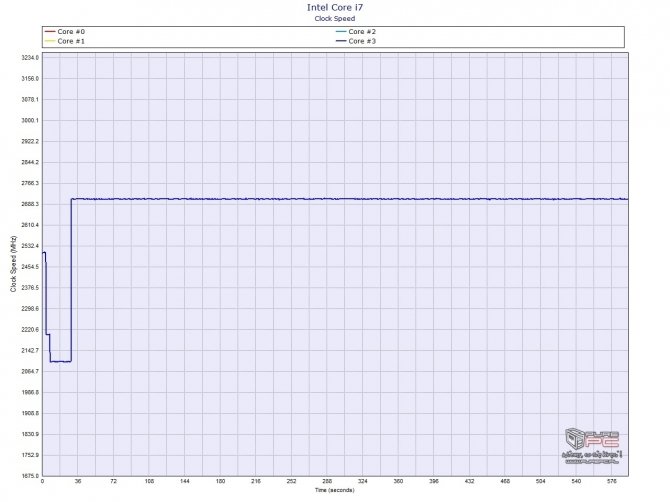Click the 1752.9 y-axis value
This screenshot has height=502, width=670.
click(x=30, y=455)
